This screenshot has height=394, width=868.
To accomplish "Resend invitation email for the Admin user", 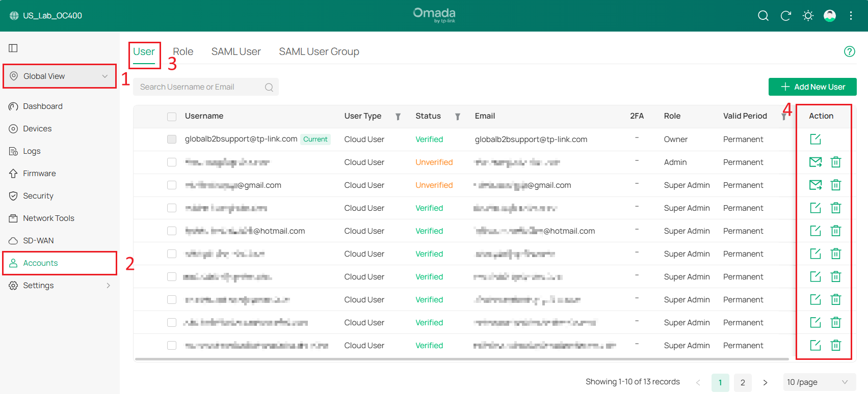I will 816,162.
